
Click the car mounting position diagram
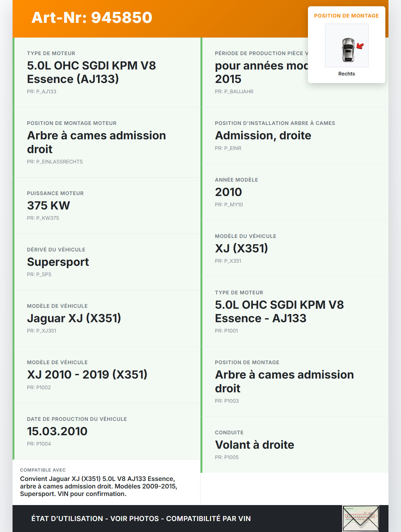[347, 45]
